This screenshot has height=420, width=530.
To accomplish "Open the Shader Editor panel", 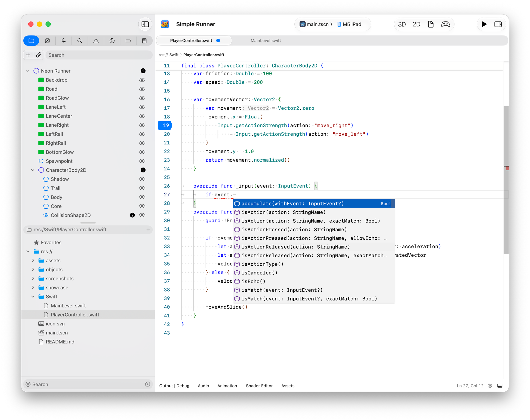I will [x=259, y=386].
